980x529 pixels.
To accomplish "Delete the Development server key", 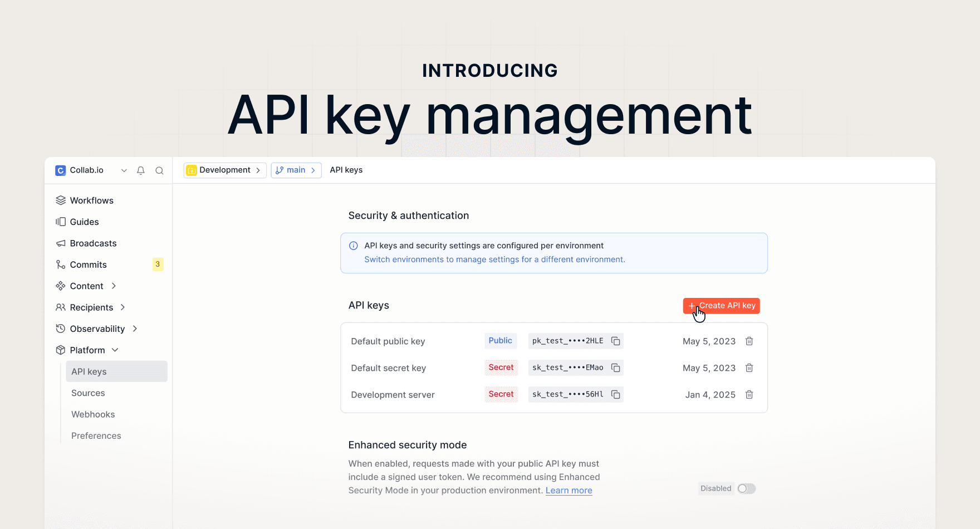I will 749,395.
